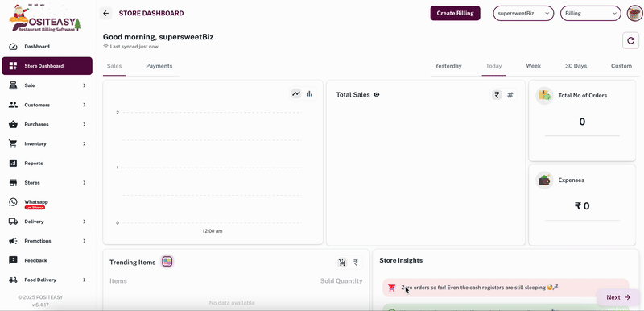Click the Promotions megaphone icon

pos(13,241)
